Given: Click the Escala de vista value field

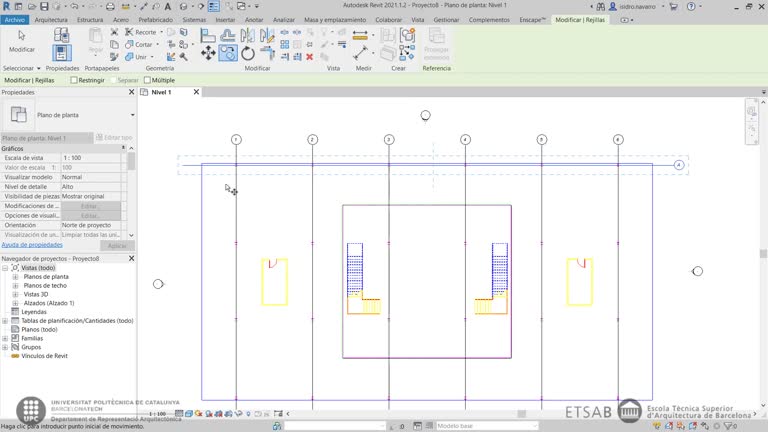Looking at the screenshot, I should tap(90, 158).
